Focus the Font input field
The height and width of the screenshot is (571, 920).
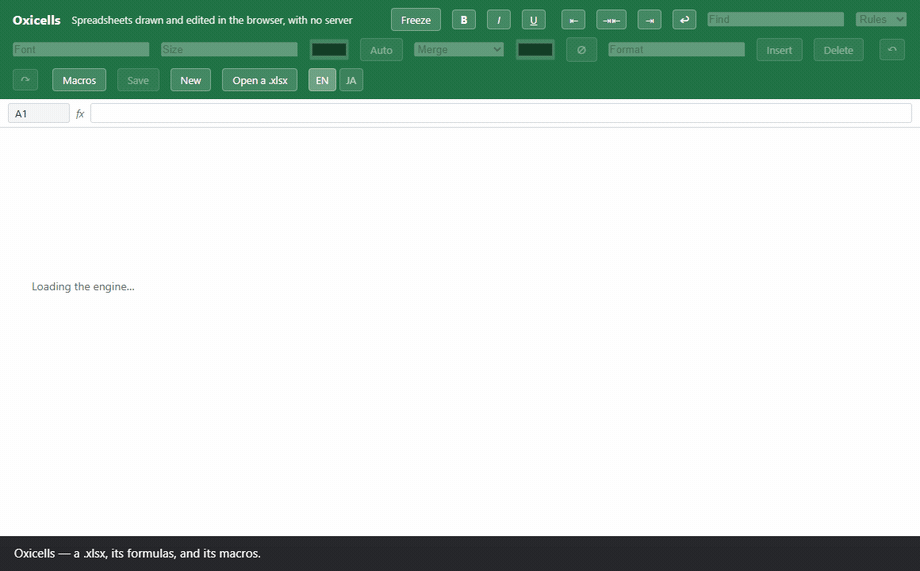pos(81,49)
